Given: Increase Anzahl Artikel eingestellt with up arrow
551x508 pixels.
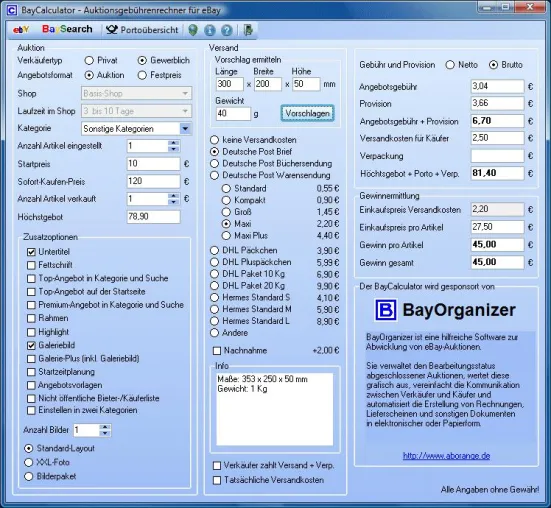Looking at the screenshot, I should coord(174,143).
